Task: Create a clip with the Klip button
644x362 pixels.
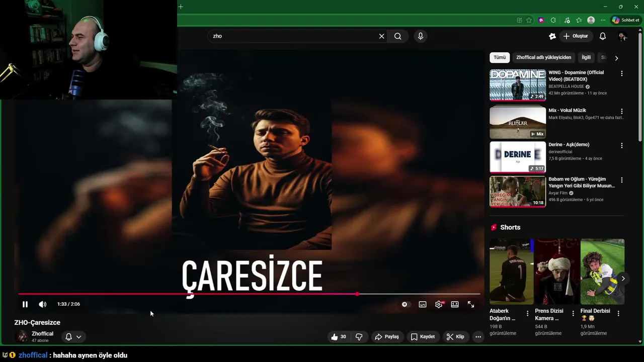Action: point(455,337)
